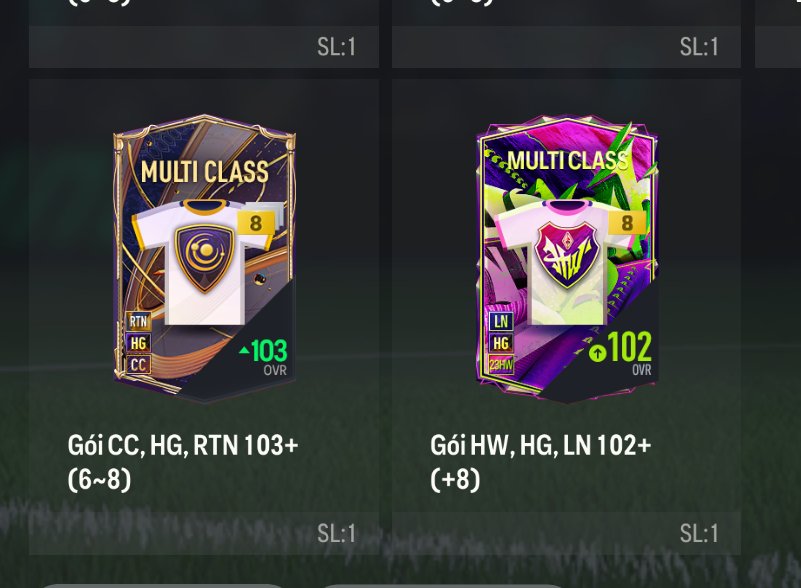This screenshot has width=801, height=588.
Task: Click the HG badge on the purple card
Action: [x=501, y=343]
